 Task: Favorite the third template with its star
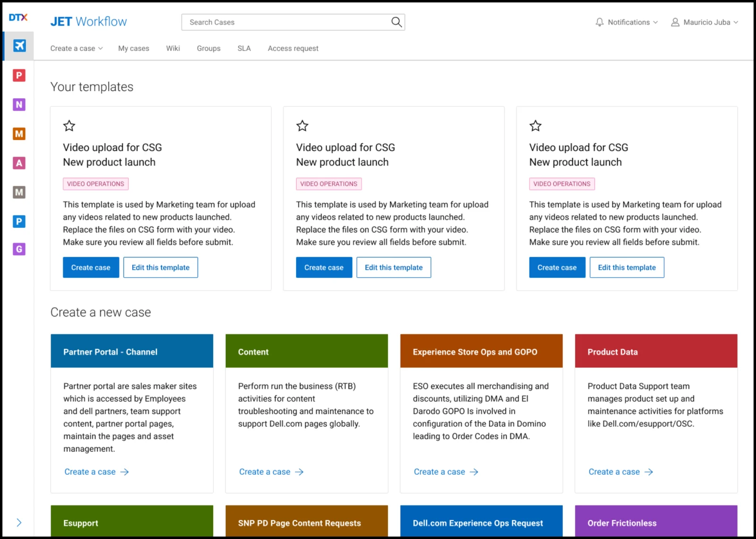pos(535,126)
